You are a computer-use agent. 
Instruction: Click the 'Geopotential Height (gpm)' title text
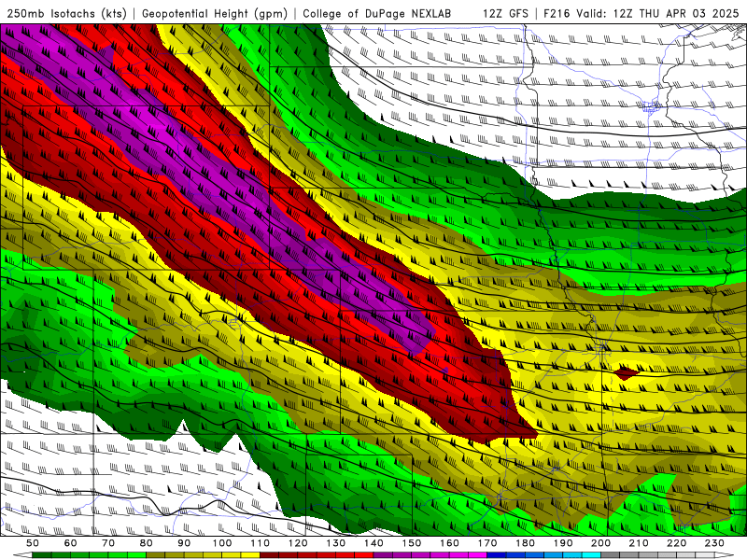[x=215, y=13]
